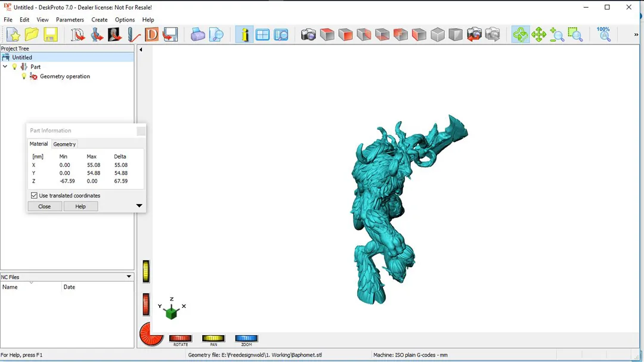Viewport: 644px width, 362px height.
Task: Click the Date column header in NC Files
Action: pyautogui.click(x=98, y=287)
